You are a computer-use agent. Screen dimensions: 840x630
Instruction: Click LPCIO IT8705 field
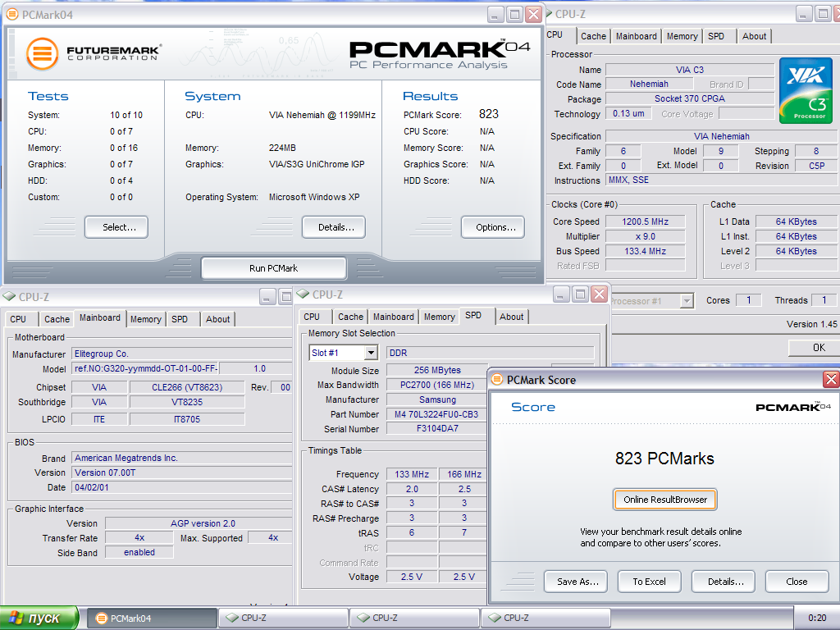point(187,419)
